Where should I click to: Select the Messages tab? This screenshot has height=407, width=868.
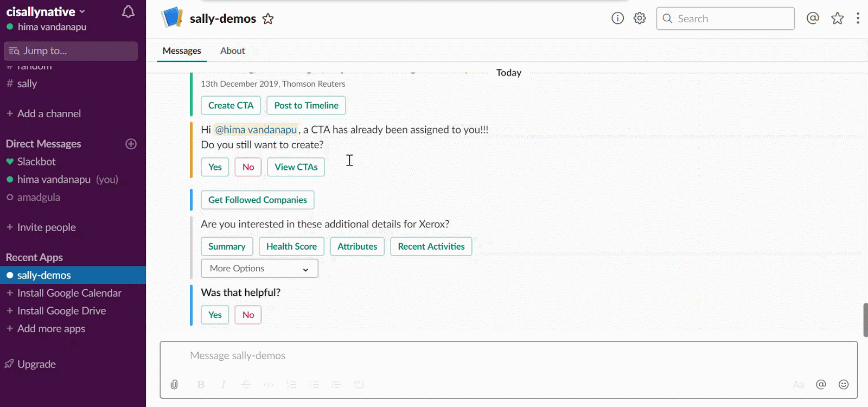click(182, 50)
